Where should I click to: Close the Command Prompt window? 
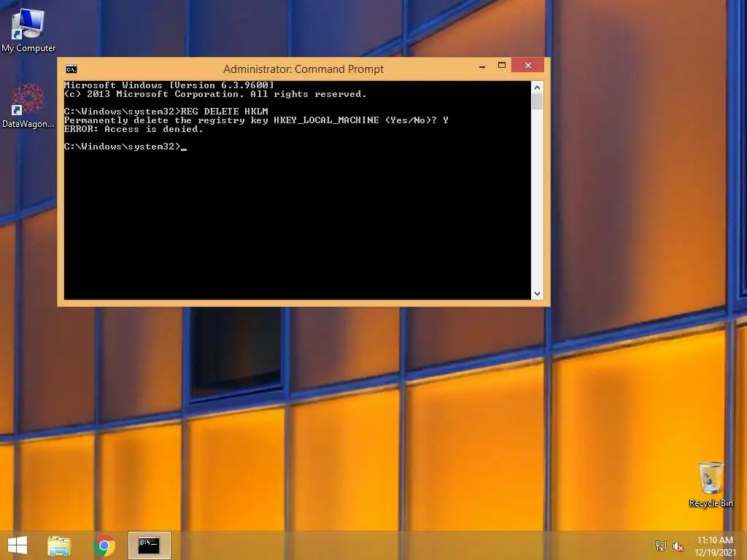point(528,65)
